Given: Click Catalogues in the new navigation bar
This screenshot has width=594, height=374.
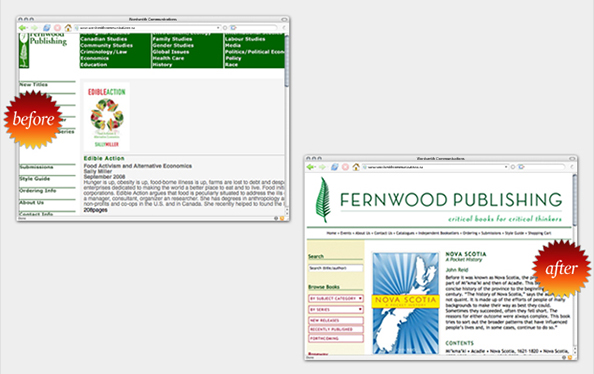Looking at the screenshot, I should [405, 233].
